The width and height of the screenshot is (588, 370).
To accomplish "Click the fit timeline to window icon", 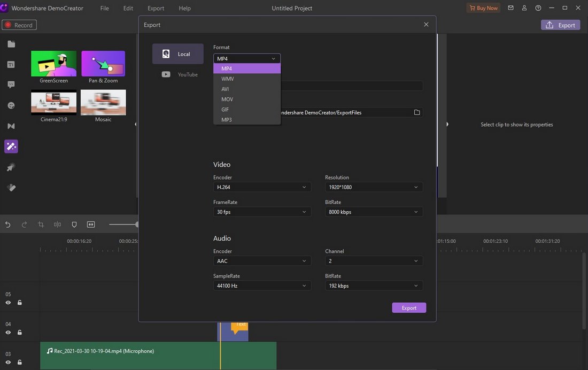I will click(x=91, y=225).
